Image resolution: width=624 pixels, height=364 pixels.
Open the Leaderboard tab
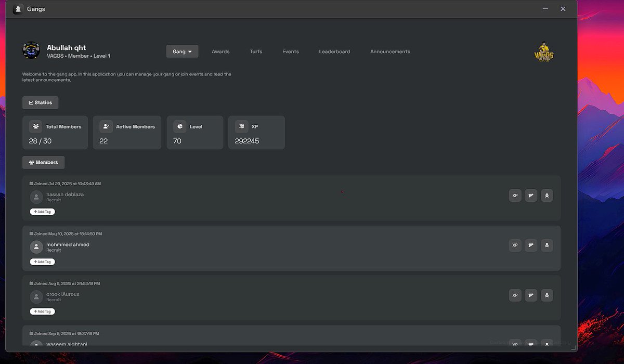coord(334,51)
